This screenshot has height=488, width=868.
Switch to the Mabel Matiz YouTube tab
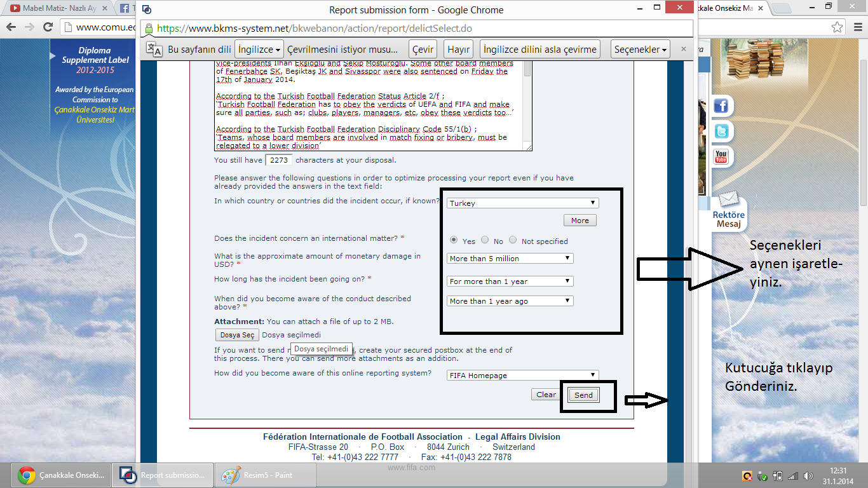click(57, 9)
